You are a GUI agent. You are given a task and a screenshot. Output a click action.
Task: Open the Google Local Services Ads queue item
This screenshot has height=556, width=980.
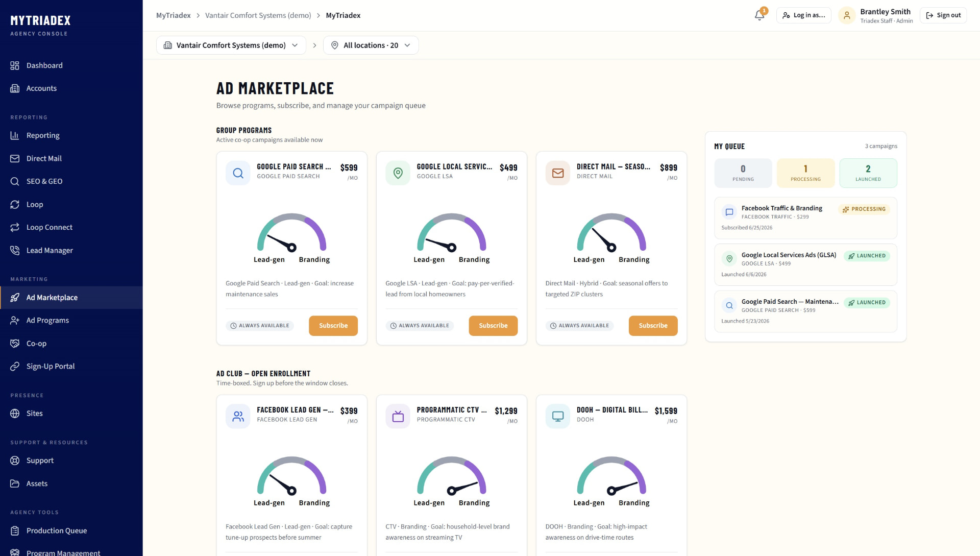click(805, 264)
